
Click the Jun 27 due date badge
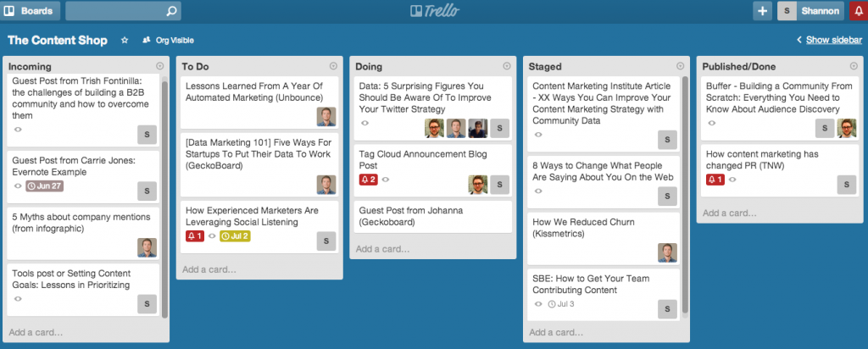coord(45,186)
